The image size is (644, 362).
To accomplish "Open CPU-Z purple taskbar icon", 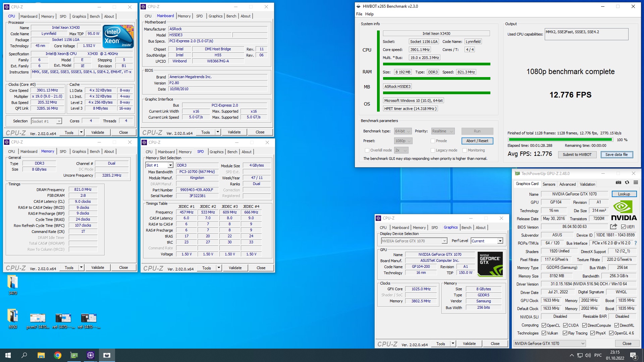I will tap(91, 355).
